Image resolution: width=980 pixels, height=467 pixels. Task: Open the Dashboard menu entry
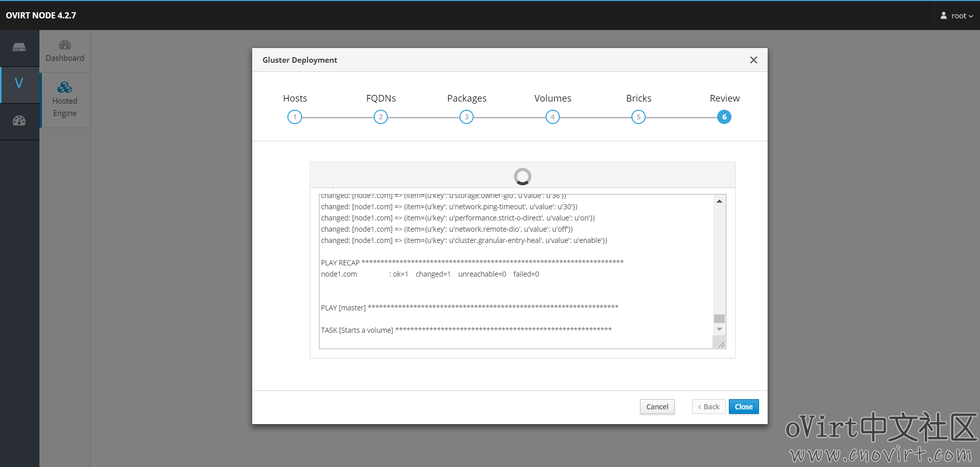(65, 52)
